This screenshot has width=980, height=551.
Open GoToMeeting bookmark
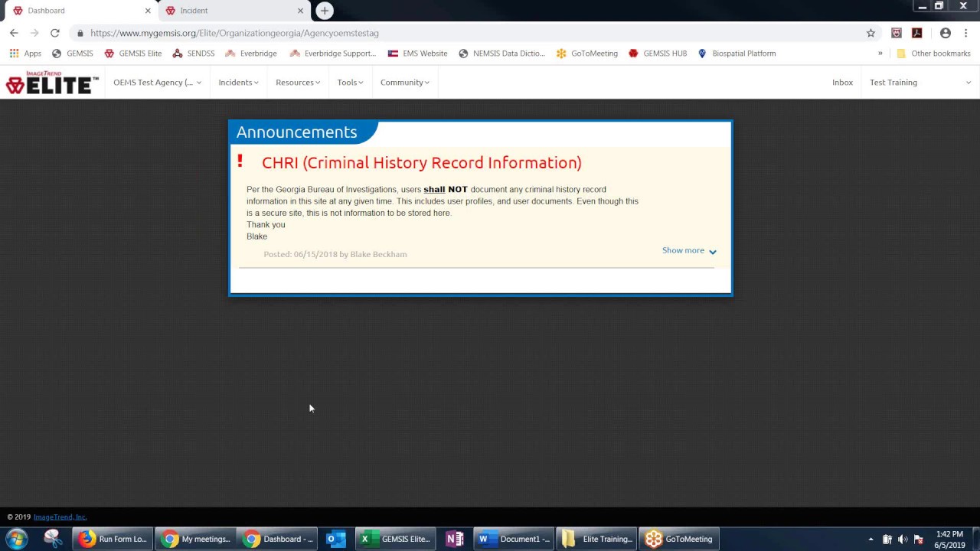(587, 54)
